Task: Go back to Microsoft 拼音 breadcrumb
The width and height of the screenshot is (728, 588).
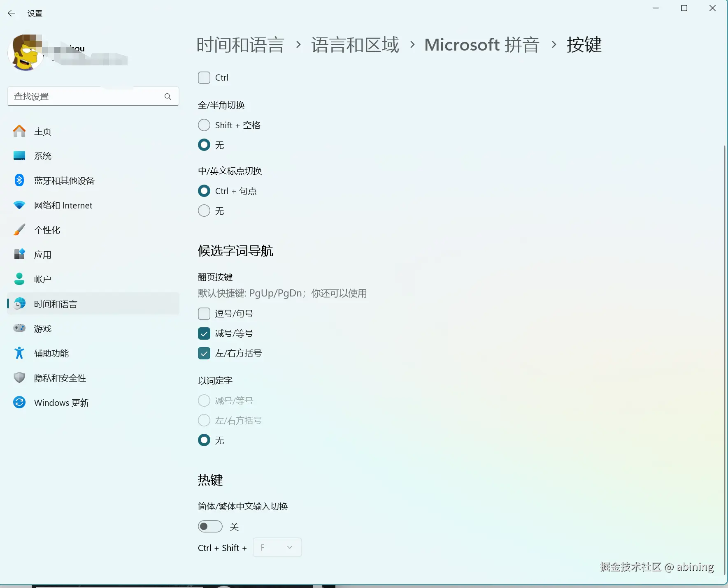Action: 482,44
